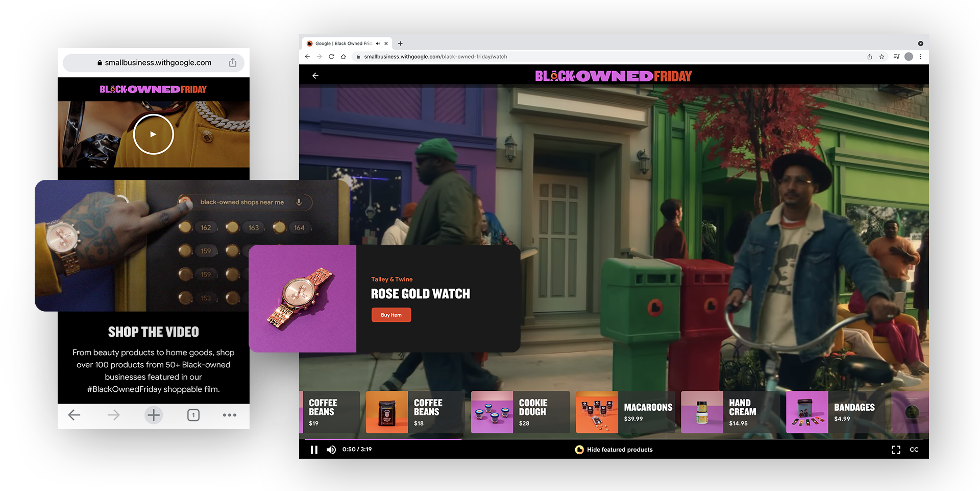The width and height of the screenshot is (980, 491).
Task: Mute the video volume
Action: [331, 450]
